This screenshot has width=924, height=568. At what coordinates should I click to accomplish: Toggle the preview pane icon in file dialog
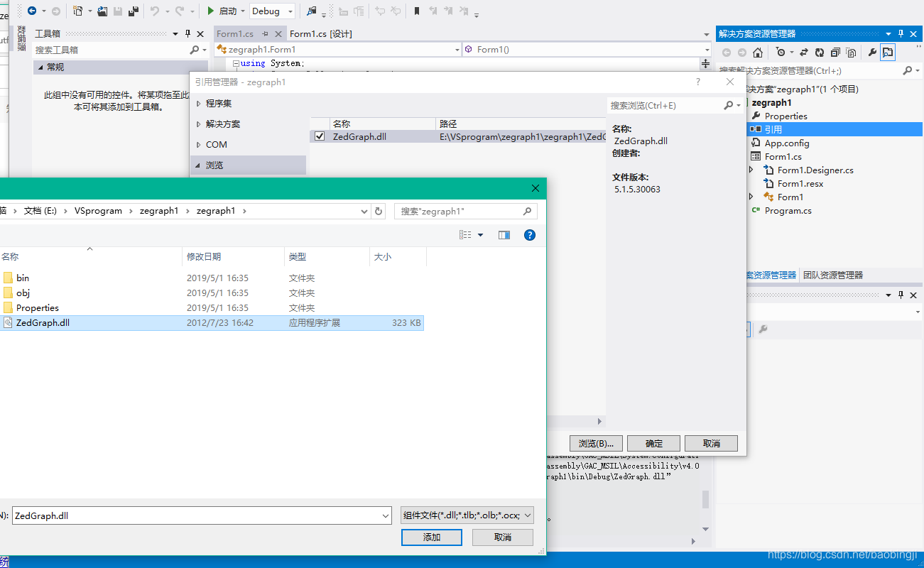coord(504,235)
